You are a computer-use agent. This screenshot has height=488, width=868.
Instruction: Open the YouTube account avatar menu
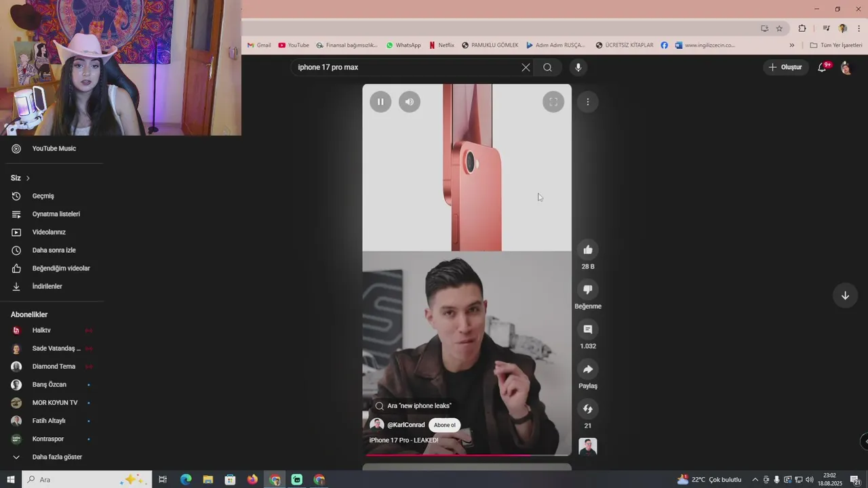(x=846, y=67)
